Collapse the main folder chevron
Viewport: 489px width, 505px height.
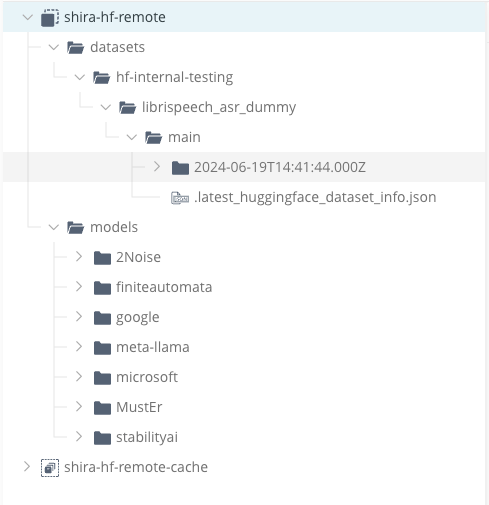coord(132,137)
